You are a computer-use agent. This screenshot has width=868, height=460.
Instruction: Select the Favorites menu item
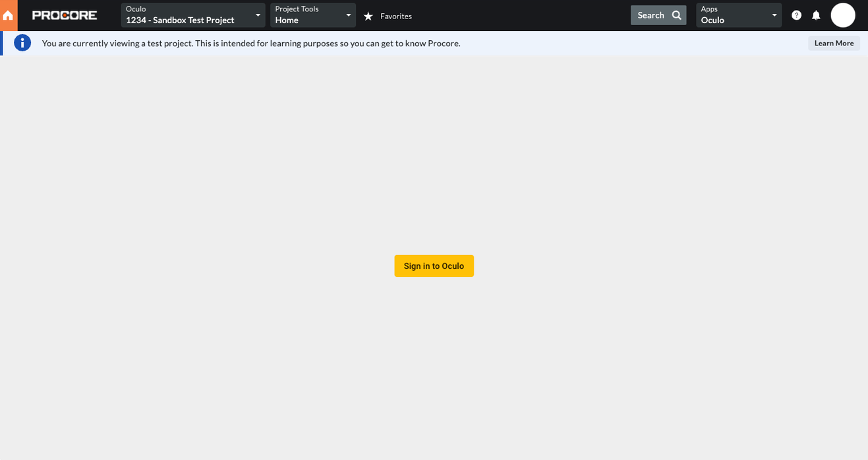click(x=395, y=16)
